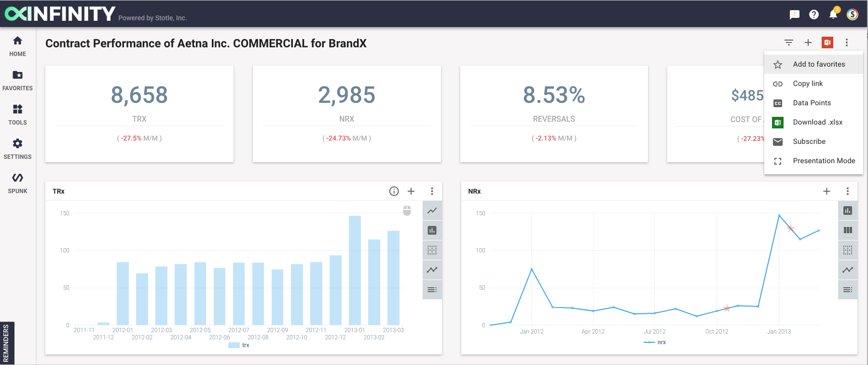Open NRx chart three-dot menu
This screenshot has width=868, height=365.
click(848, 191)
